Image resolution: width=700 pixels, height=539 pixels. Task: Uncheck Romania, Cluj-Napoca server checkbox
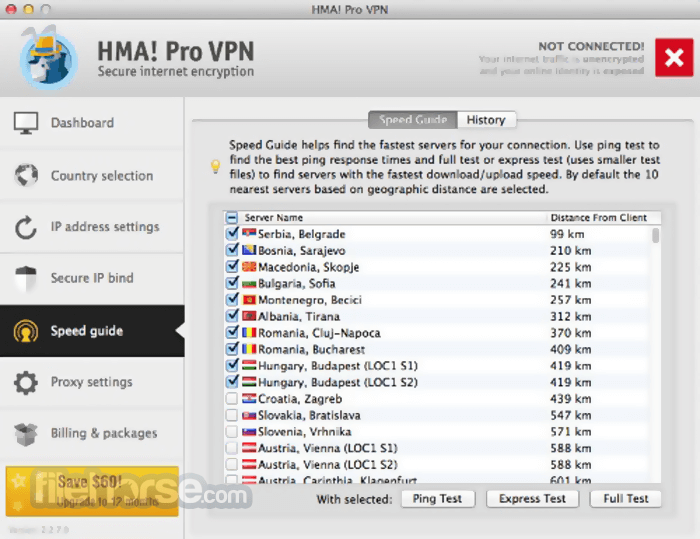click(232, 332)
